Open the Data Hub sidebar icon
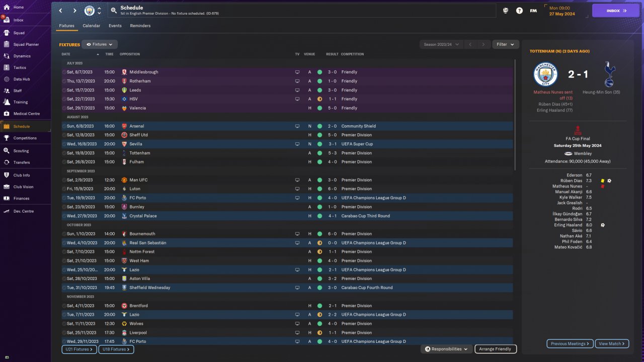 pyautogui.click(x=7, y=79)
